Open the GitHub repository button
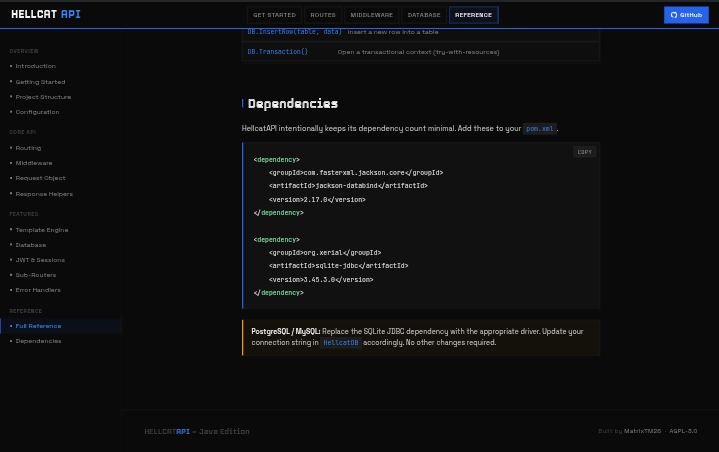 [x=686, y=15]
